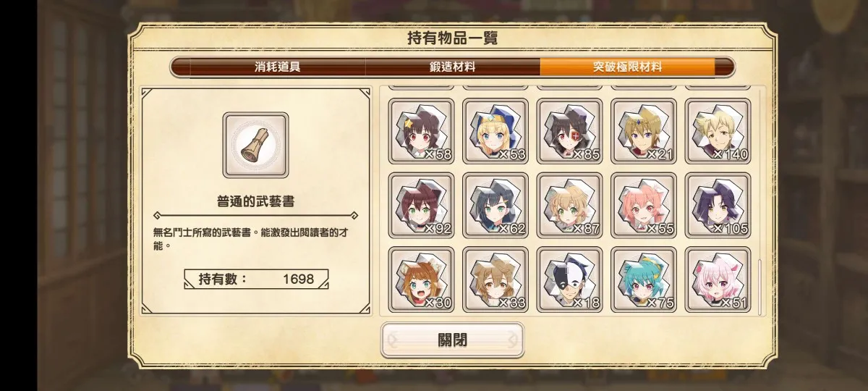This screenshot has width=868, height=391.
Task: Select the teal-haired character shard ×75
Action: (644, 279)
